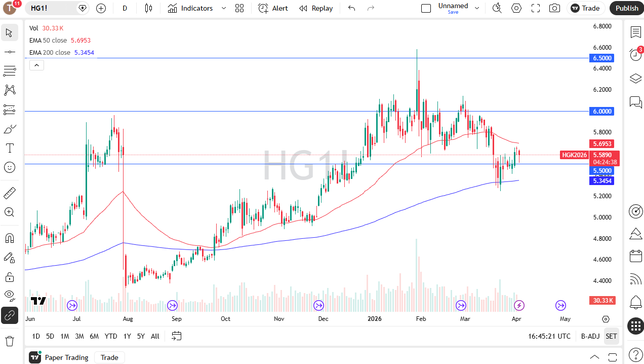Open the help center question mark
This screenshot has width=644, height=364.
point(635,354)
